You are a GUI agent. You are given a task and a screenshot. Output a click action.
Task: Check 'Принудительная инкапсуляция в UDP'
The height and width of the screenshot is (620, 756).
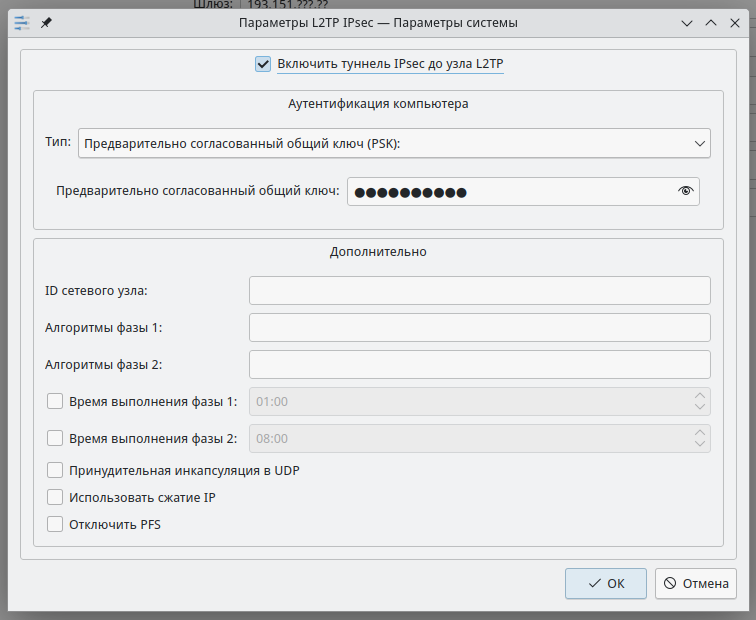[x=55, y=470]
